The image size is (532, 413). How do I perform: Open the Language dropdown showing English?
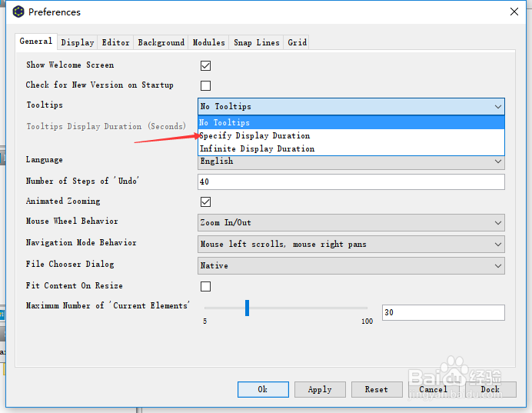[x=351, y=162]
